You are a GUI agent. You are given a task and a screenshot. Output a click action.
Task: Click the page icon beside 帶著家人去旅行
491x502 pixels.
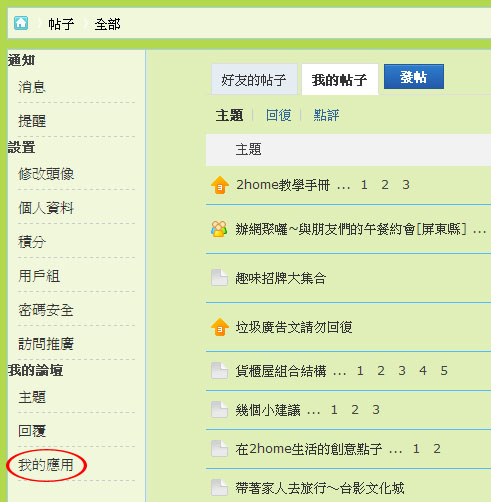point(219,488)
